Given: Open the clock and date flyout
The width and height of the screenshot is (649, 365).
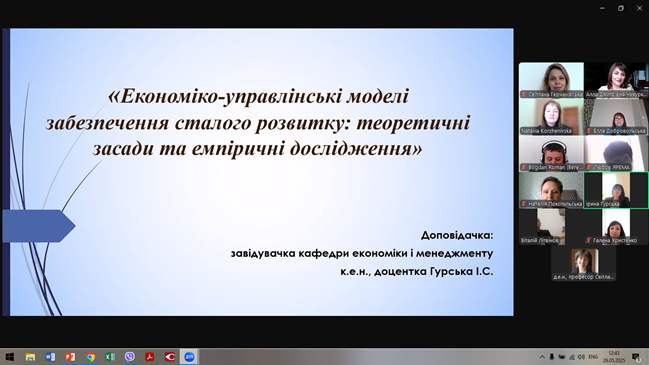Looking at the screenshot, I should (x=614, y=357).
